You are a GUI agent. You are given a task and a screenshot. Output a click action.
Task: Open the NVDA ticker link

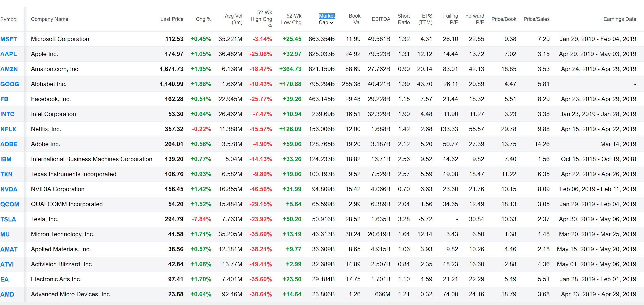click(x=9, y=189)
